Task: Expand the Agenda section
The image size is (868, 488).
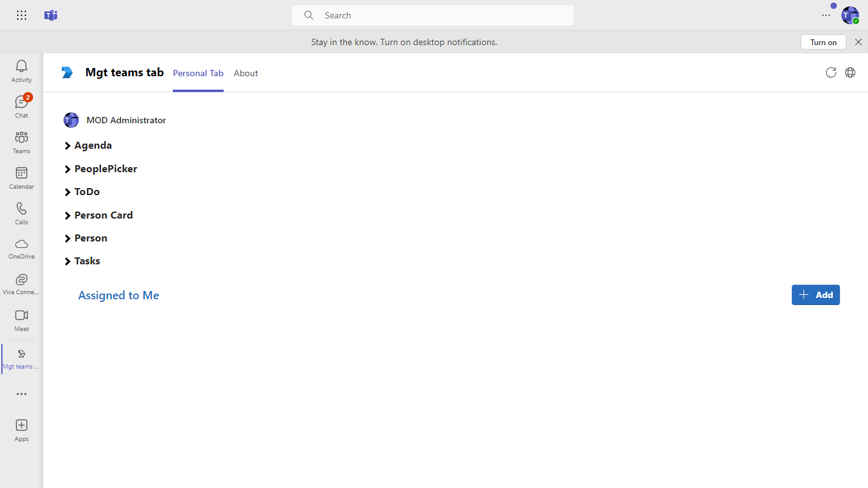Action: 88,146
